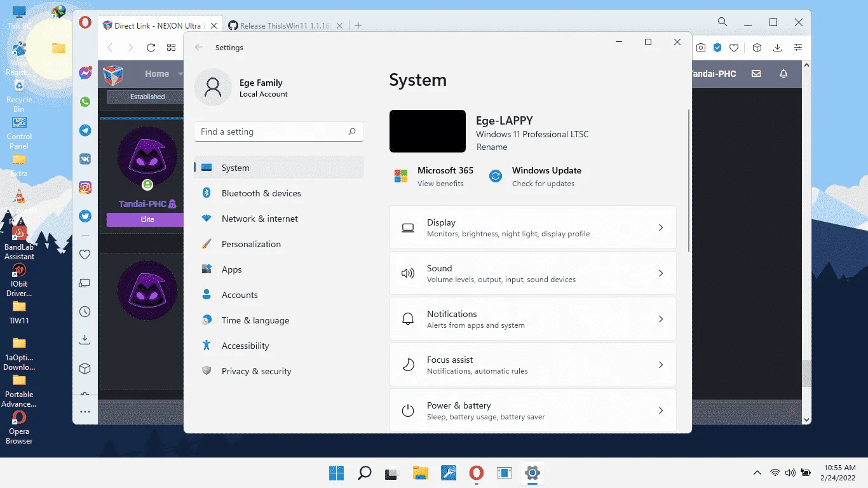Open VK in Opera sidebar
Viewport: 868px width, 488px height.
[x=85, y=159]
